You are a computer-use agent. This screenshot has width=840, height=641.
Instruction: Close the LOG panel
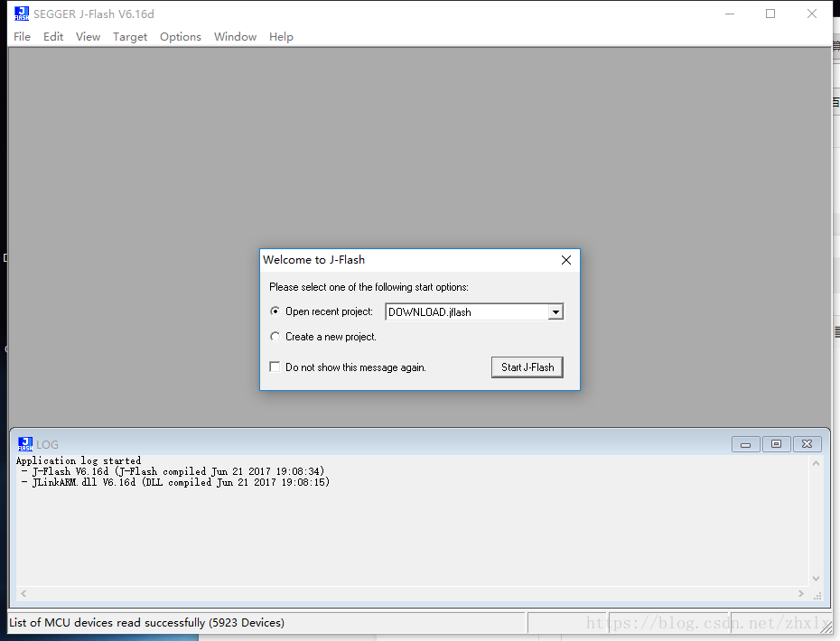click(x=807, y=444)
